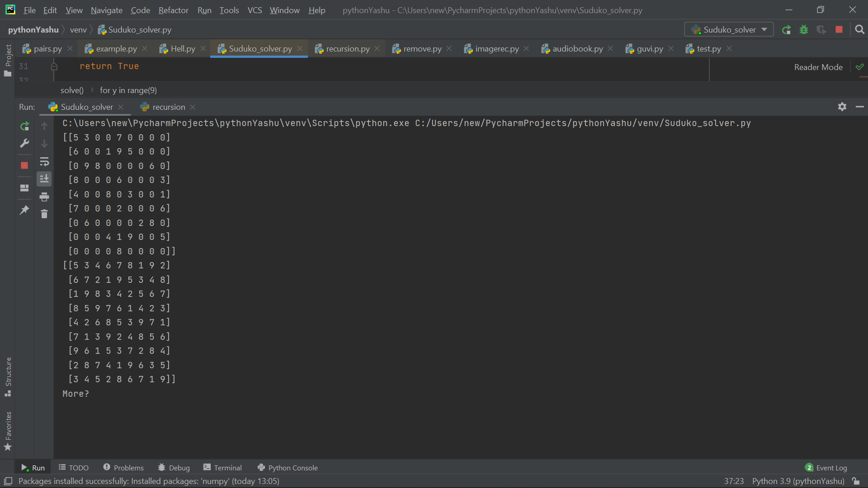Open Suduko_solver run configuration dropdown

click(729, 30)
